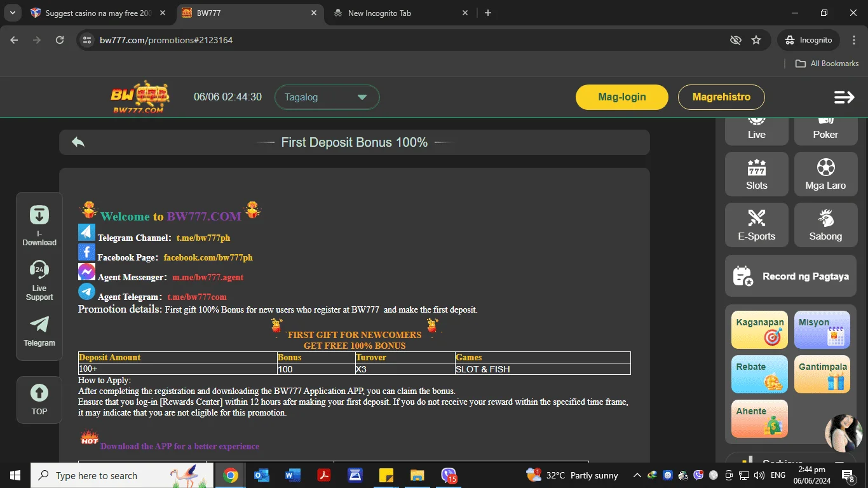Viewport: 868px width, 488px height.
Task: Open site information icon in address bar
Action: point(88,40)
